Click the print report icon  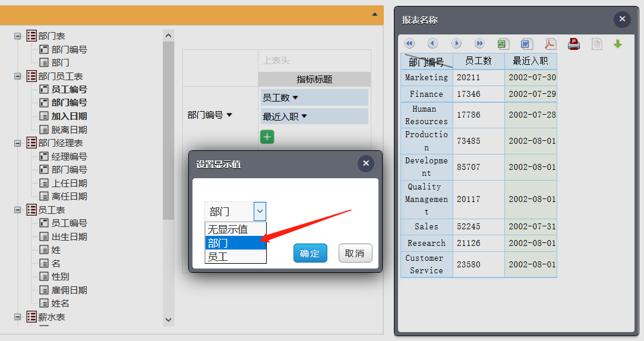click(574, 43)
